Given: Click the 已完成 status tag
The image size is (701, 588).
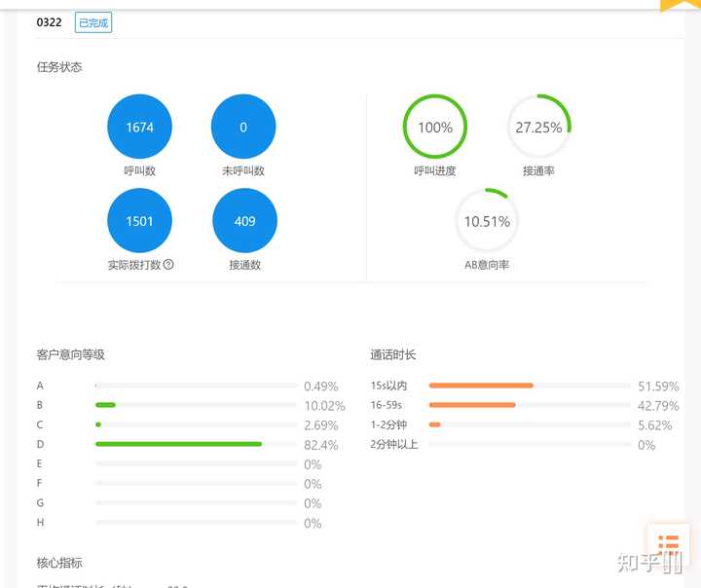Looking at the screenshot, I should pyautogui.click(x=93, y=22).
